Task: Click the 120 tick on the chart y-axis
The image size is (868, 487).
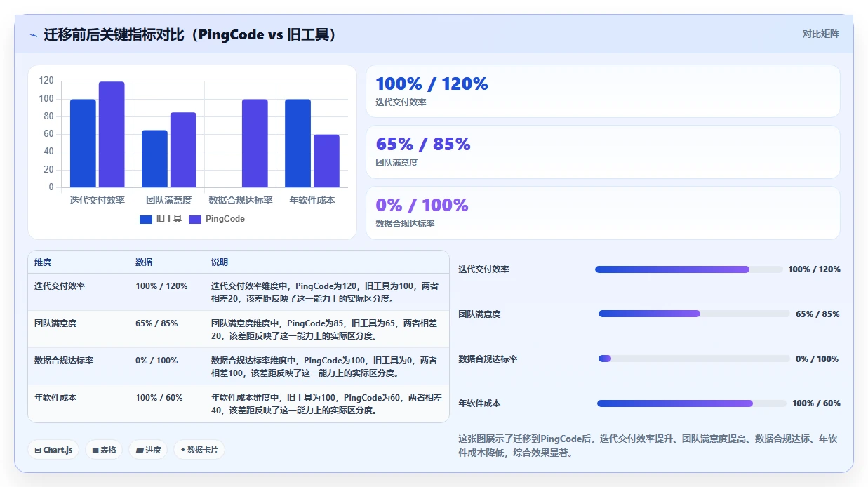Action: click(x=46, y=81)
